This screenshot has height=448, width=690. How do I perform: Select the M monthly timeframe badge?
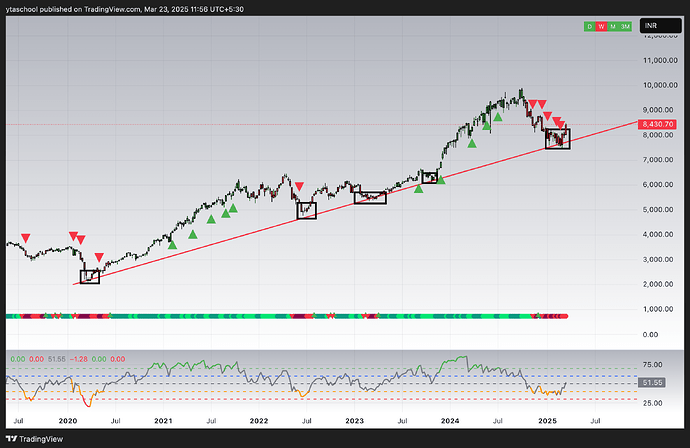pos(613,26)
